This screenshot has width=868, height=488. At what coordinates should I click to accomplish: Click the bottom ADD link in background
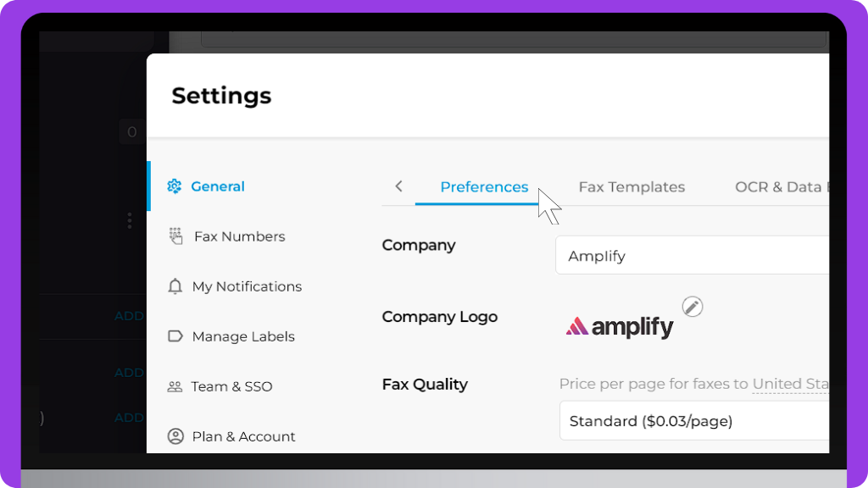pos(129,418)
